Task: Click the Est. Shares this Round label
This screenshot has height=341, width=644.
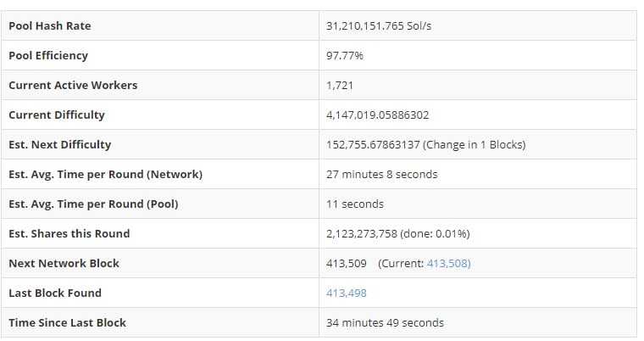Action: click(x=69, y=233)
